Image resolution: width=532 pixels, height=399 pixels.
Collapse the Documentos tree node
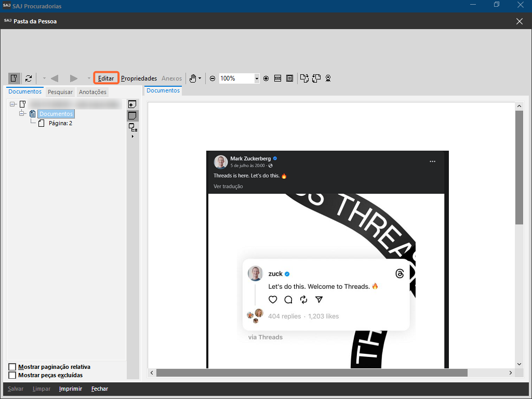click(22, 113)
